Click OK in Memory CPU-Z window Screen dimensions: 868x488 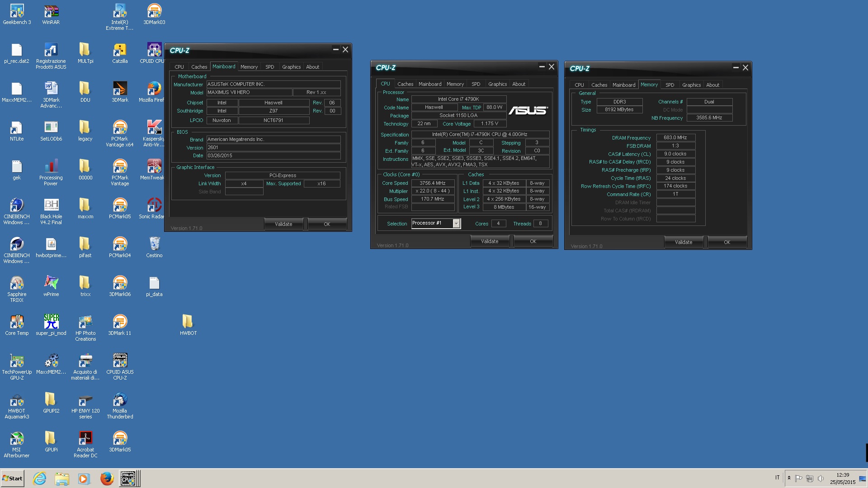point(727,242)
